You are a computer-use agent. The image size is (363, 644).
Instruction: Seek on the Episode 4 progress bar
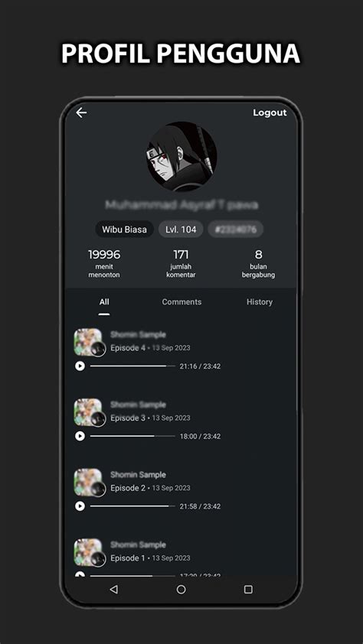tap(132, 366)
